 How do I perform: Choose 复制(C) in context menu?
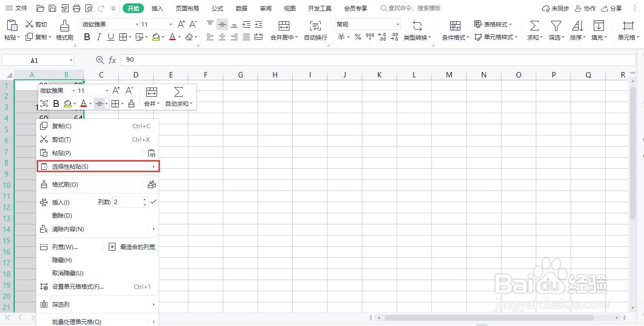98,126
